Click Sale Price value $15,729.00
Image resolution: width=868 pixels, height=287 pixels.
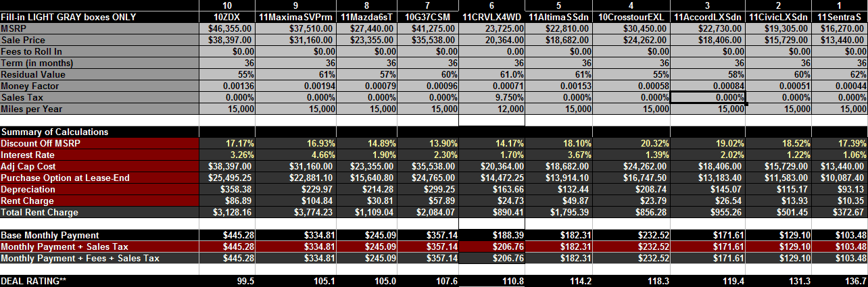pos(778,40)
